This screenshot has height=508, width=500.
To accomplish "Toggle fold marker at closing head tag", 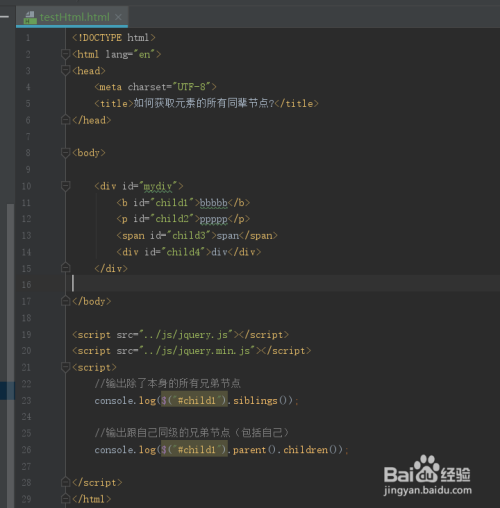I will [66, 120].
